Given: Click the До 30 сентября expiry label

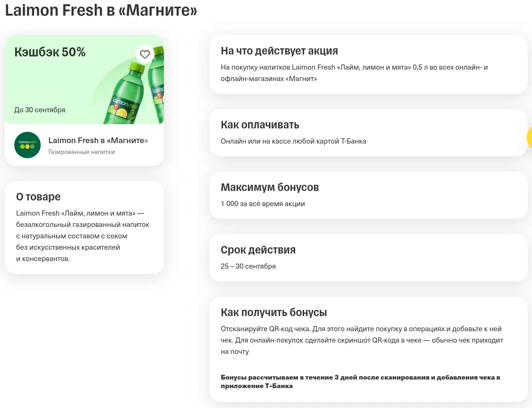Looking at the screenshot, I should 40,109.
